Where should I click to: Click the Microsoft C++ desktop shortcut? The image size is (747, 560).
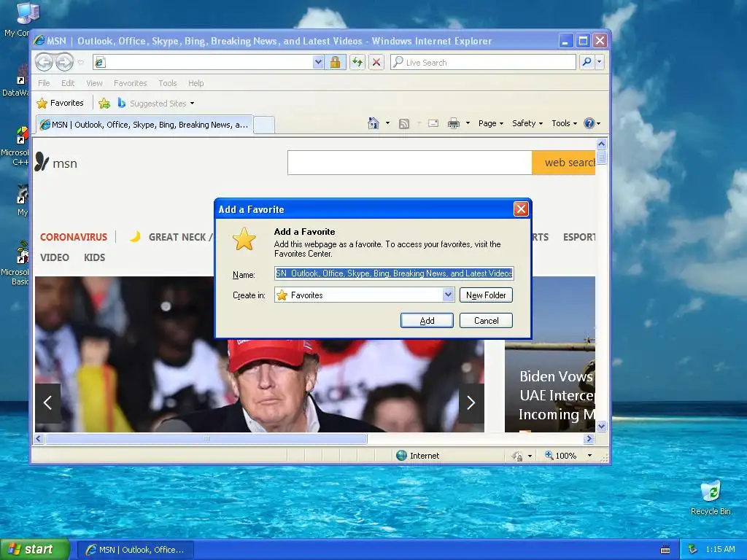pos(18,146)
